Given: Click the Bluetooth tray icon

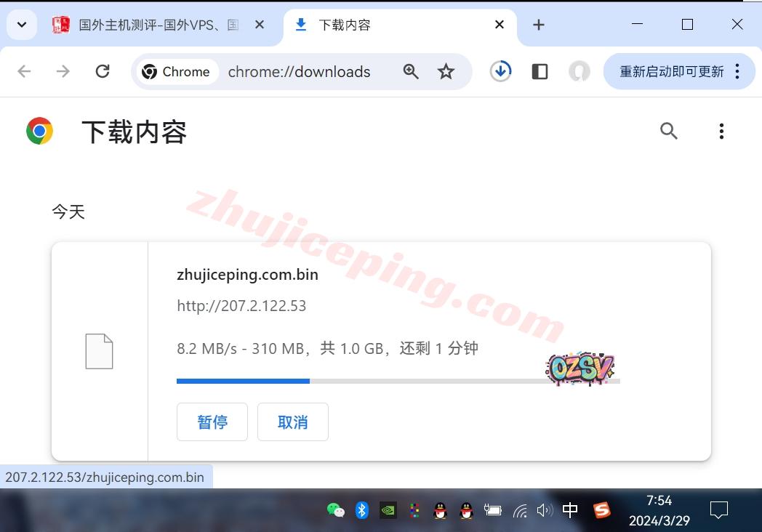Looking at the screenshot, I should [x=362, y=510].
